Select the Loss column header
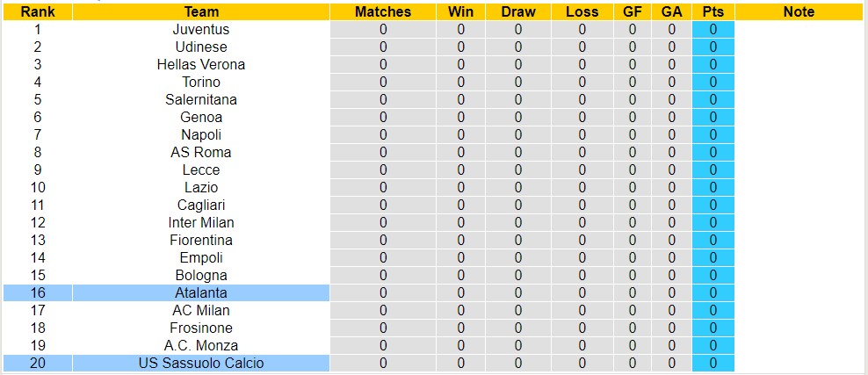 [582, 11]
